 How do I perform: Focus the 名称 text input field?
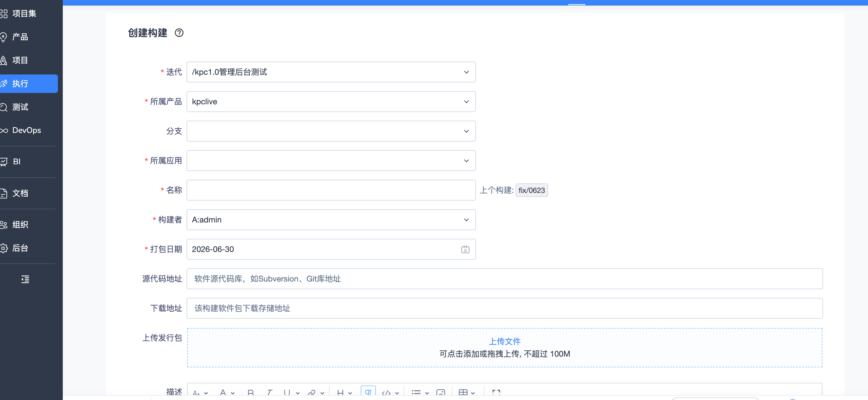click(331, 190)
